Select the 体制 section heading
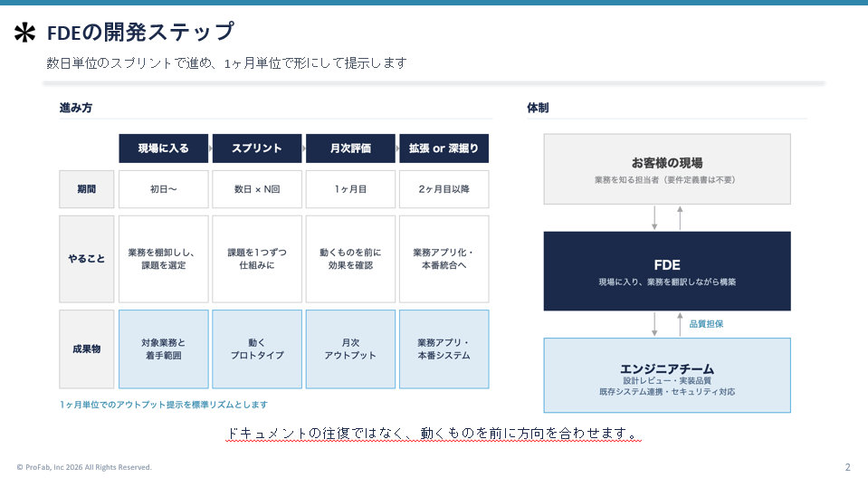Screen dimensions: 868x487 tap(538, 108)
